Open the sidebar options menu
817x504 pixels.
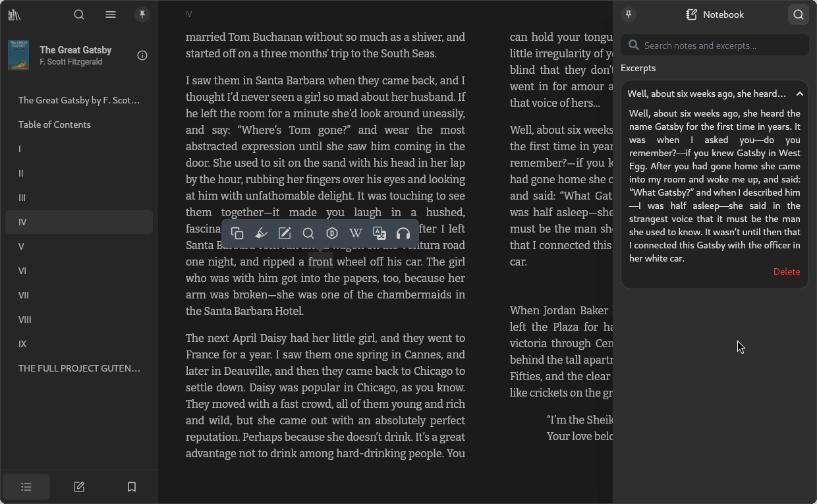pos(110,14)
